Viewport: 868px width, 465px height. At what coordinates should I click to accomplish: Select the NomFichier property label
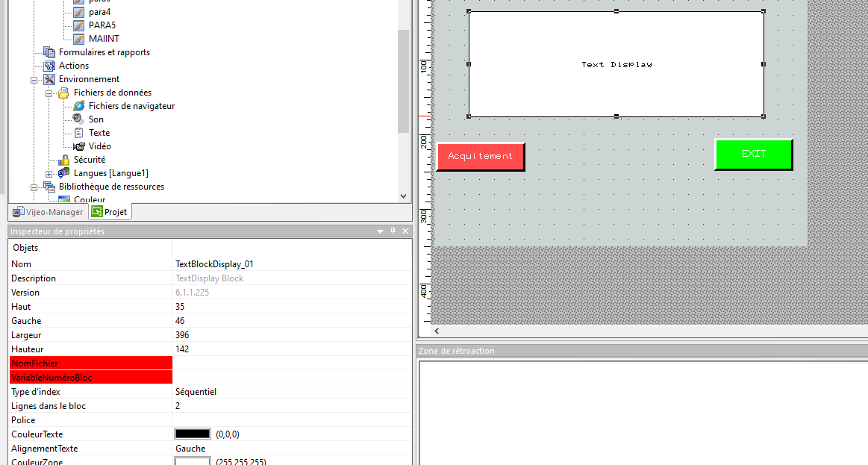pyautogui.click(x=91, y=363)
